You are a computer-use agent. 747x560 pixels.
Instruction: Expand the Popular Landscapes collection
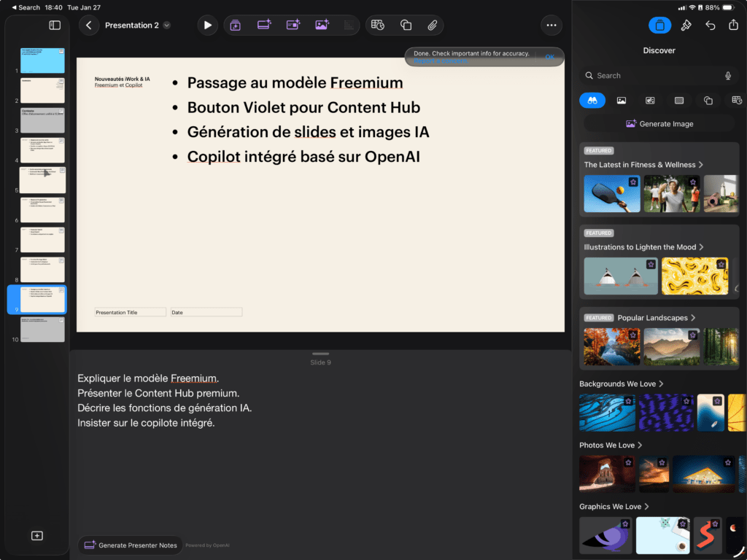pyautogui.click(x=651, y=317)
